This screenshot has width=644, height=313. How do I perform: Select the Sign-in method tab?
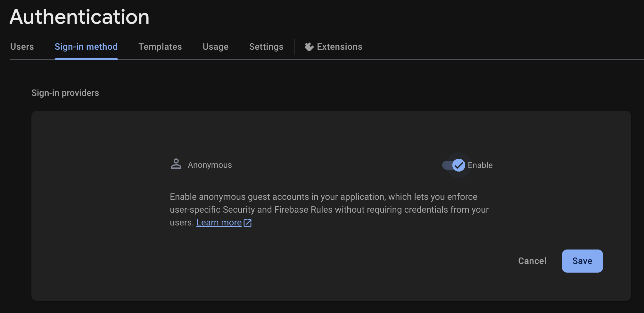(x=86, y=47)
